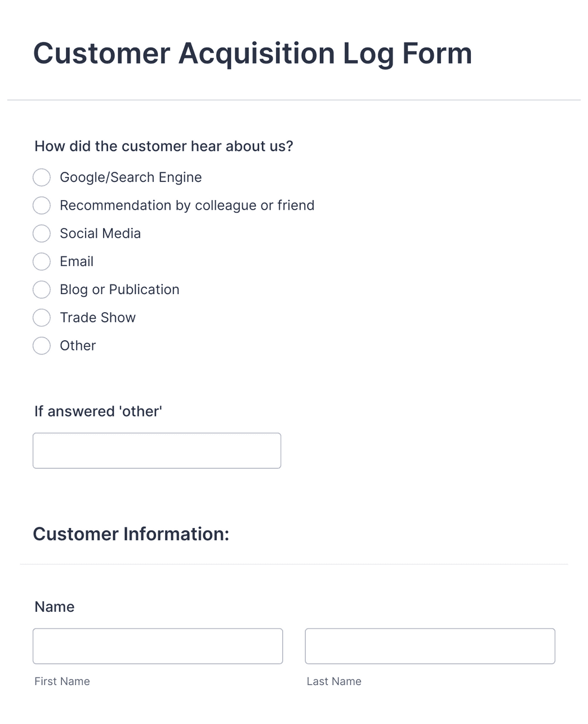Click the 'How did the customer hear about us?' question

[163, 146]
